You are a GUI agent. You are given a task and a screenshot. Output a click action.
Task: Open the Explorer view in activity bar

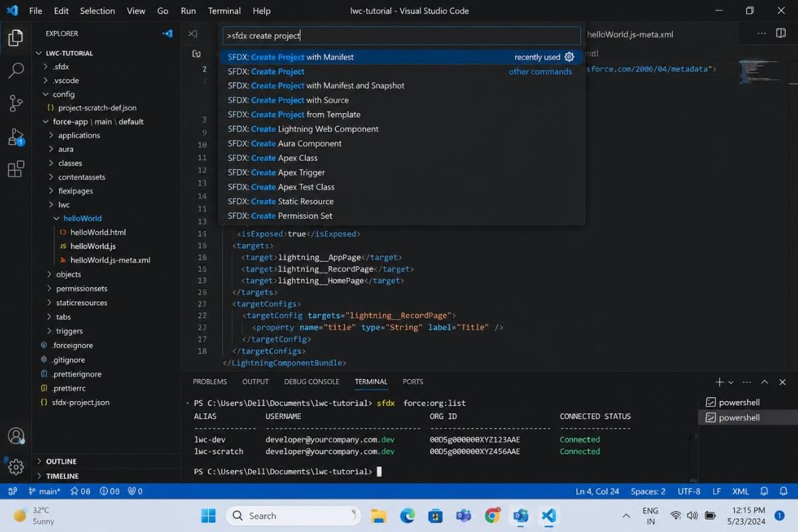coord(15,37)
